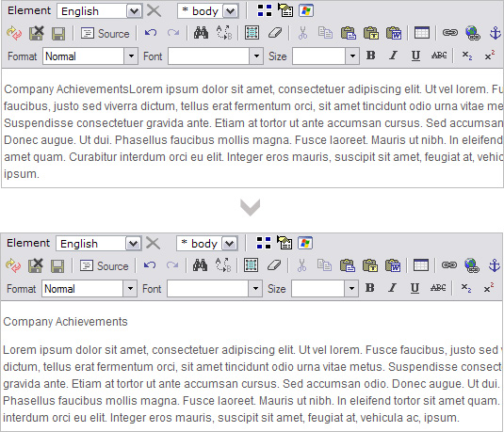The width and height of the screenshot is (504, 432).
Task: Click the Redo arrow in upper editor
Action: pyautogui.click(x=173, y=33)
